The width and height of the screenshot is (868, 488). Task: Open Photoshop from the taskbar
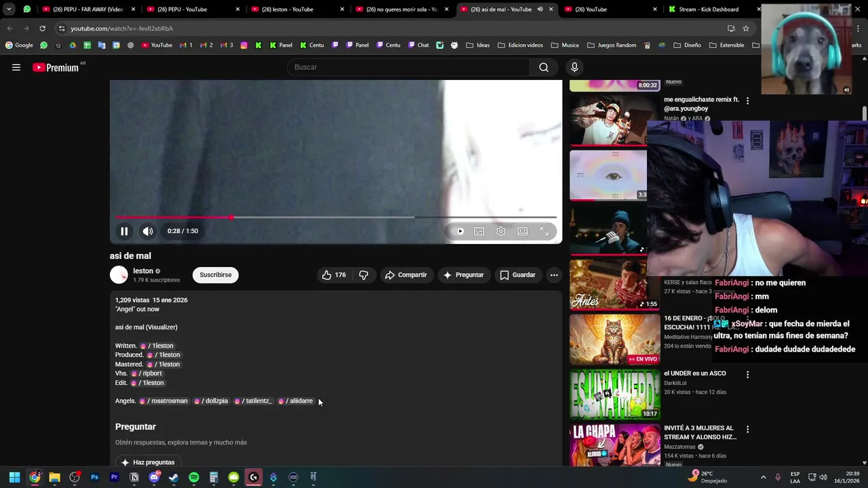pyautogui.click(x=94, y=477)
